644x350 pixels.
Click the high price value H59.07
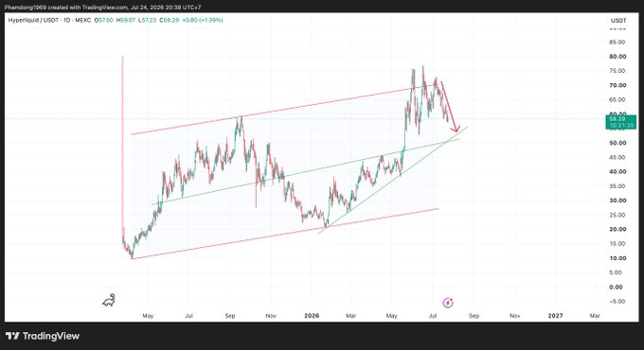click(126, 20)
